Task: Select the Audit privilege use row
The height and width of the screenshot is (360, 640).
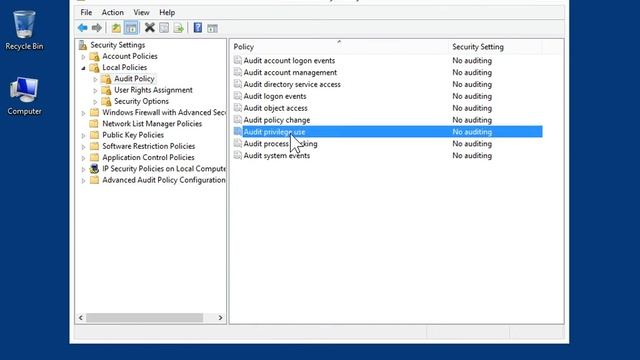Action: [387, 132]
